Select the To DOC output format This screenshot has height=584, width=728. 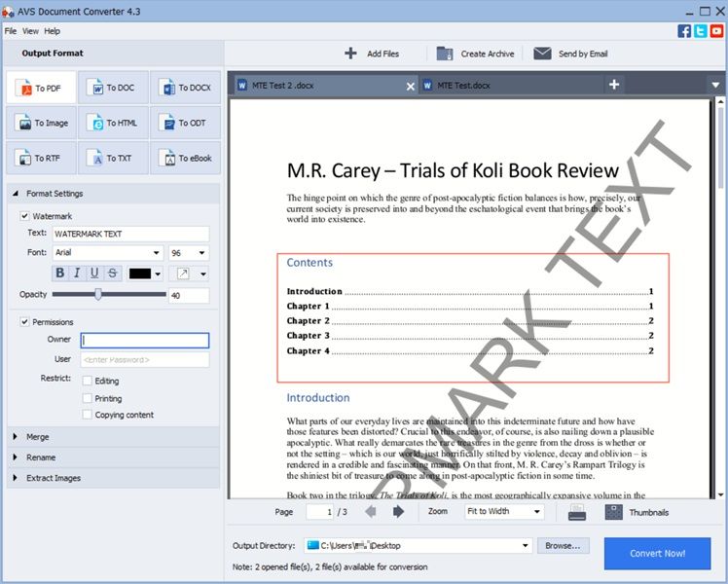tap(113, 88)
